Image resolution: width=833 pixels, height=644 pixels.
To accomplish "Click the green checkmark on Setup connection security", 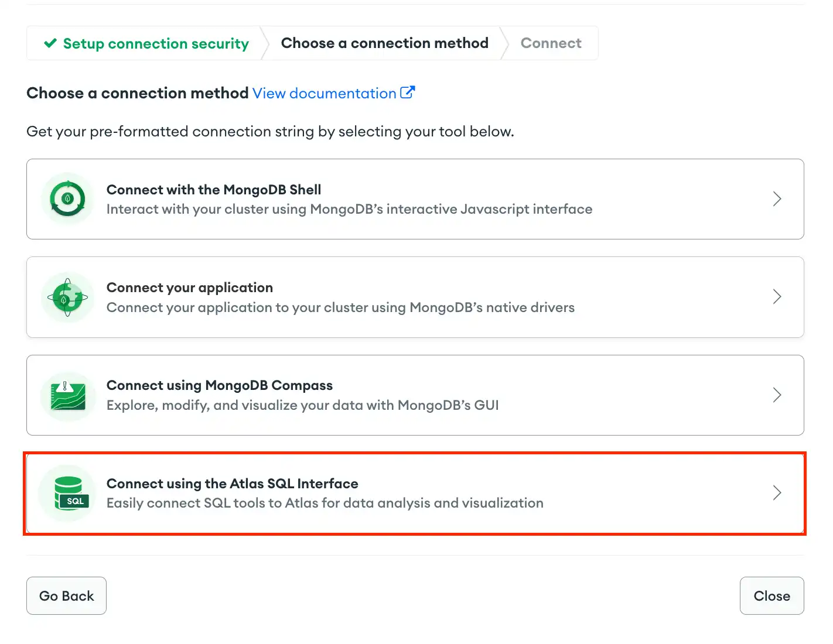I will (x=50, y=43).
